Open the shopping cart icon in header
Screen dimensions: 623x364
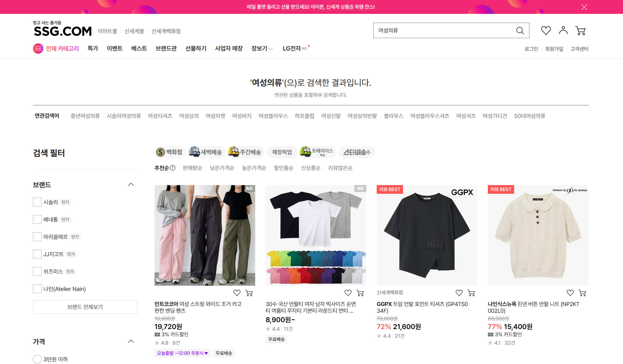tap(580, 30)
